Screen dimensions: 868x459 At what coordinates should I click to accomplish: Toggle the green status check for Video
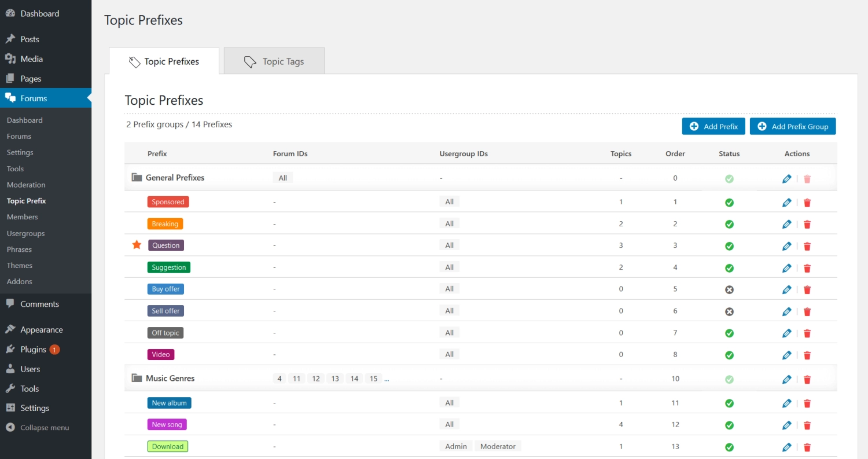729,355
